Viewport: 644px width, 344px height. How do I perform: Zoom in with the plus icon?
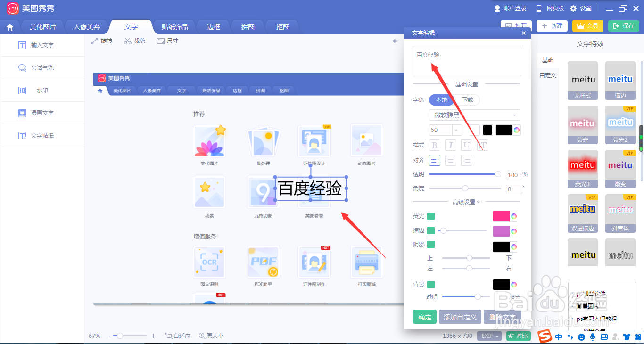[153, 336]
